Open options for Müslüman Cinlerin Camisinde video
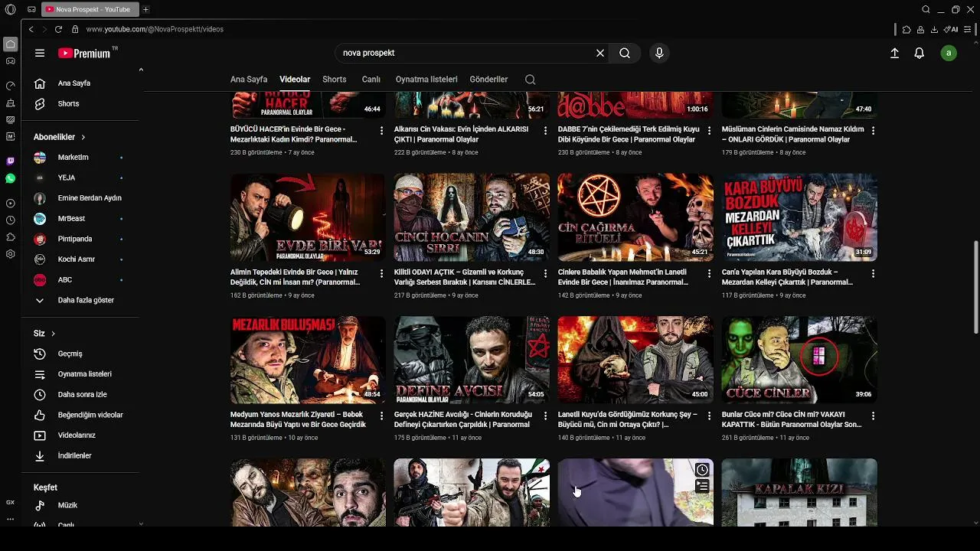 click(873, 131)
